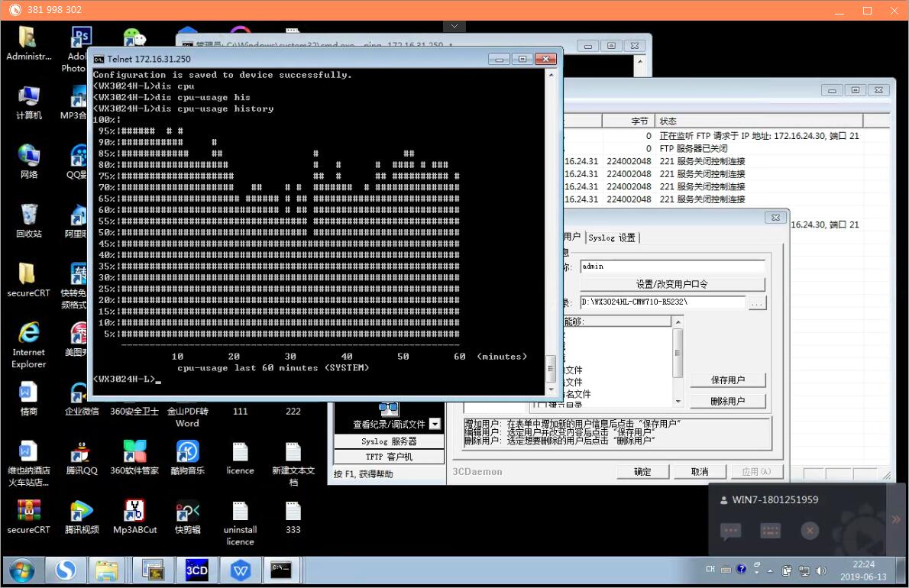Click the admin username field
This screenshot has height=588, width=909.
point(672,266)
